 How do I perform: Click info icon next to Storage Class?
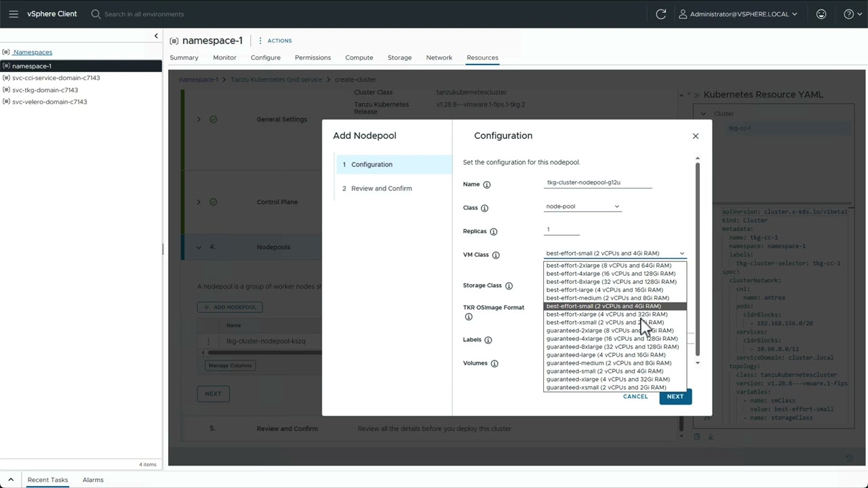pos(509,286)
